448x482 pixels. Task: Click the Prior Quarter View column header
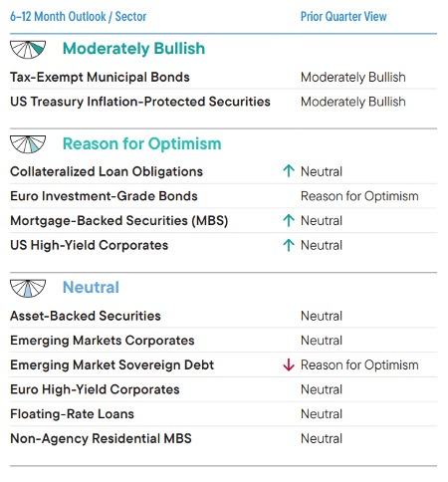[343, 16]
